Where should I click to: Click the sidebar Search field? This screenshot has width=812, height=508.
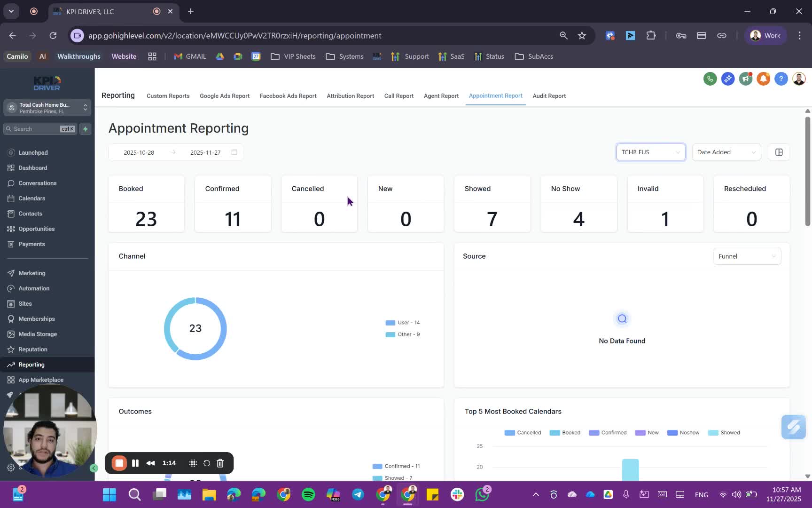pos(40,129)
